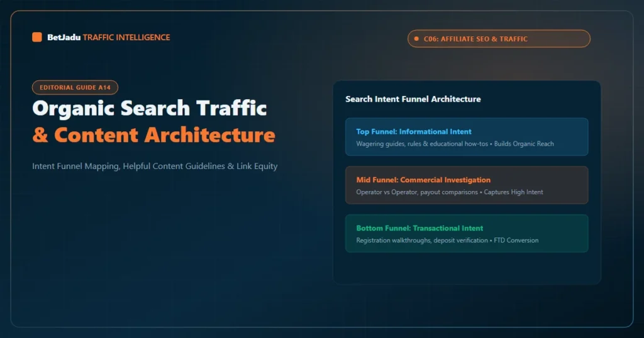Click the BetJadu brand name

[x=64, y=37]
